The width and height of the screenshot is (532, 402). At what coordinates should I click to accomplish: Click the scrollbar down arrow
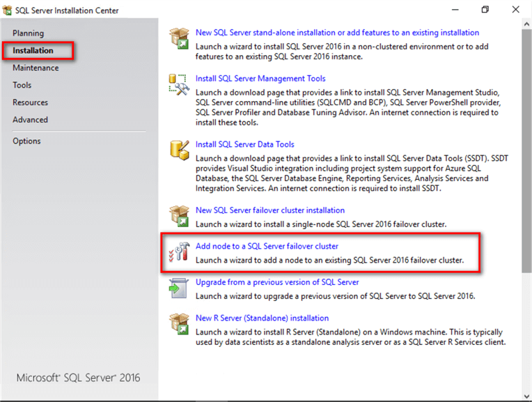pyautogui.click(x=526, y=396)
